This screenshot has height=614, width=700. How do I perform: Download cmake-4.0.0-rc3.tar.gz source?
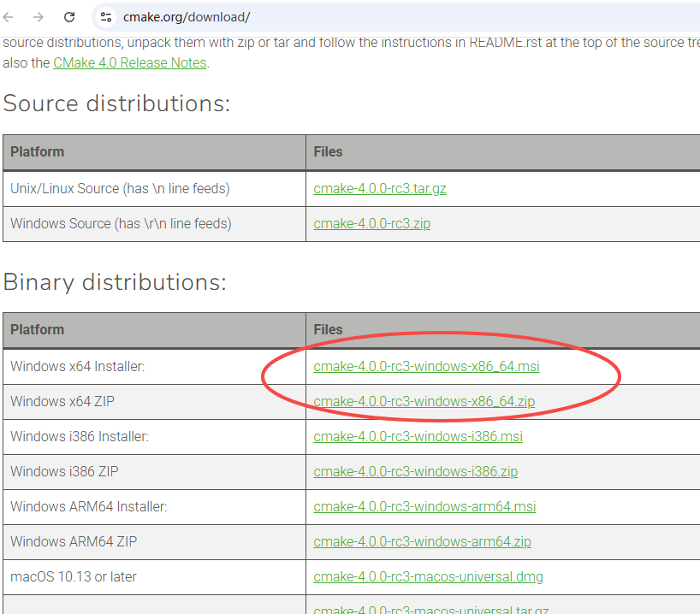point(379,189)
